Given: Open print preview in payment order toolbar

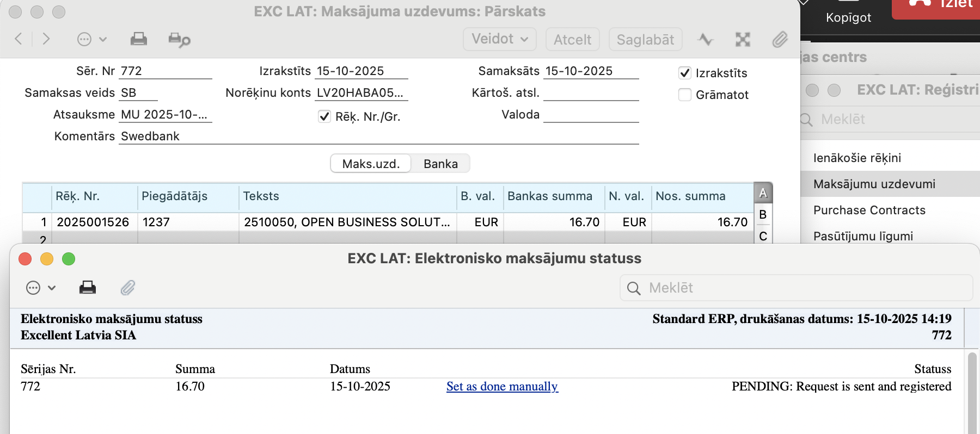Looking at the screenshot, I should point(179,39).
